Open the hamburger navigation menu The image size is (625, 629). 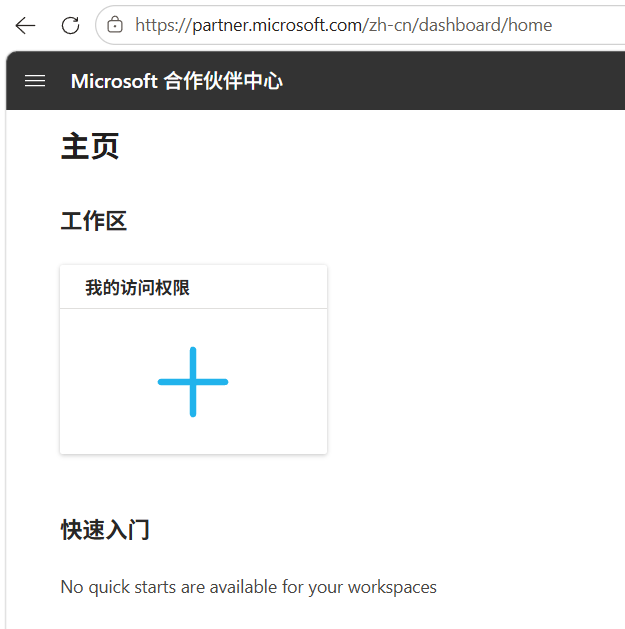(35, 81)
